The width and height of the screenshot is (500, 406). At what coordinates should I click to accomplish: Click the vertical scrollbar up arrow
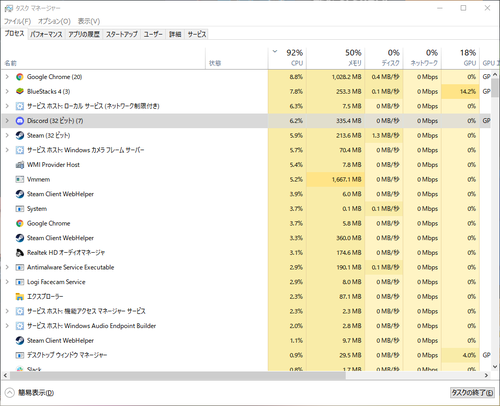tap(495, 74)
